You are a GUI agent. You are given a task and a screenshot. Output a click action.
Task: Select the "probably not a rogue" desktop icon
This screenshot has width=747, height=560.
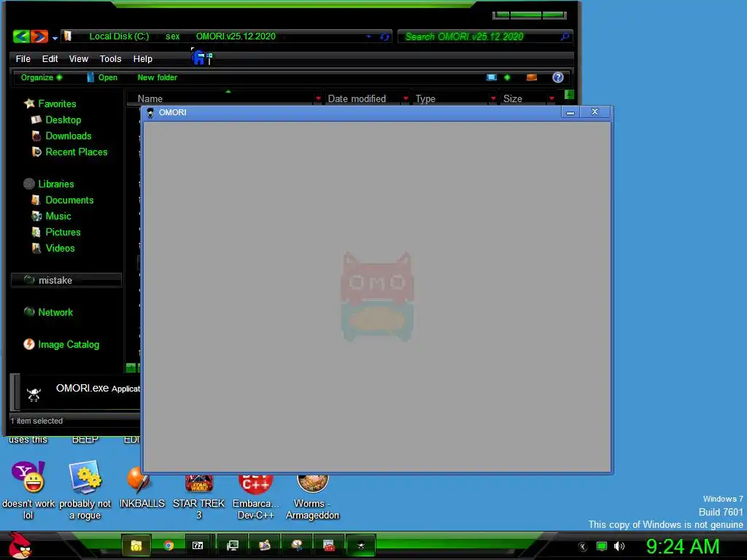pos(85,491)
